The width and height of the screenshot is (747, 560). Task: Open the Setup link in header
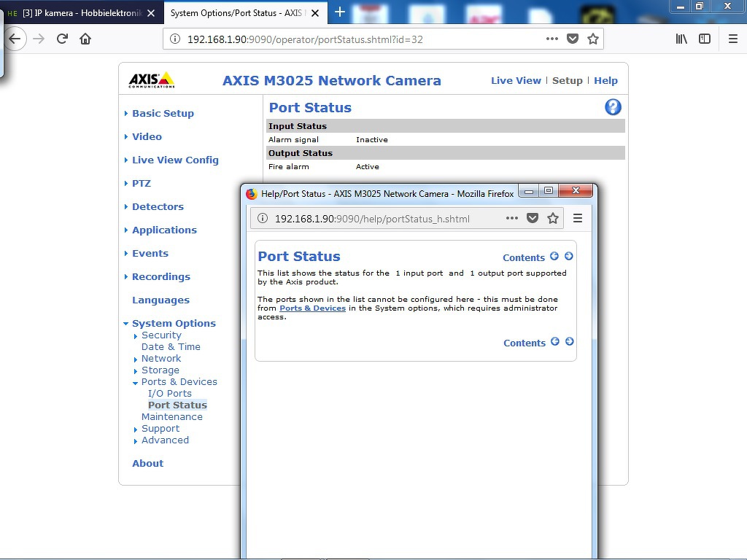[567, 80]
